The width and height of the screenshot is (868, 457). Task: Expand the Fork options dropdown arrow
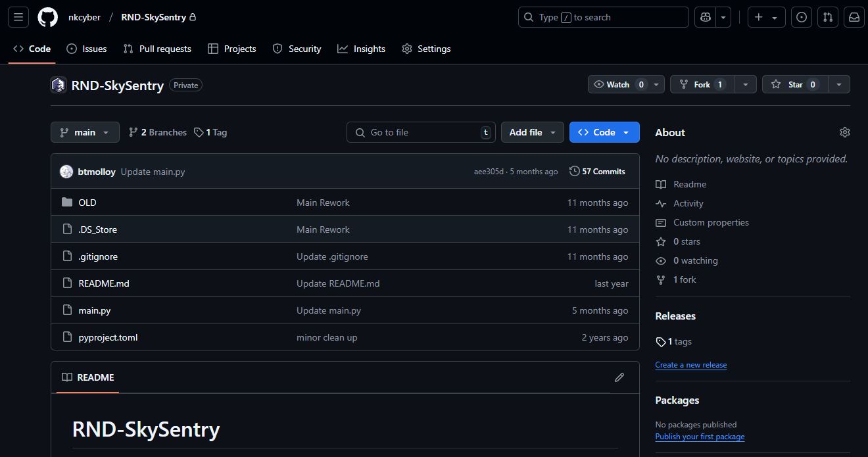pyautogui.click(x=745, y=84)
